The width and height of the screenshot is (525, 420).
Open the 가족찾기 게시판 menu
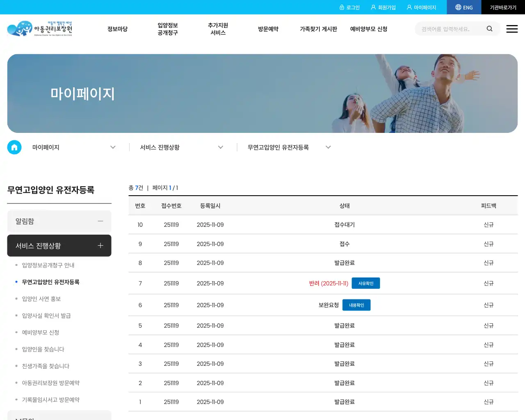pos(319,29)
